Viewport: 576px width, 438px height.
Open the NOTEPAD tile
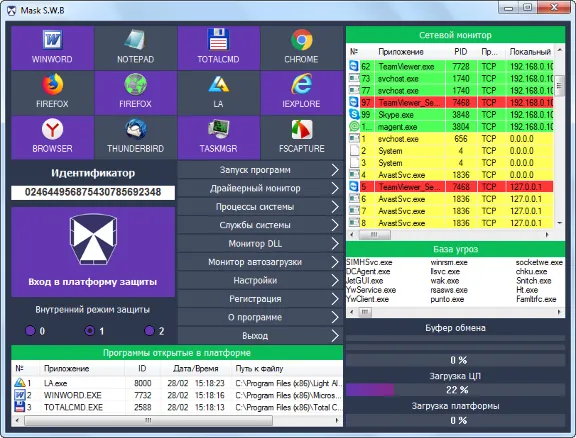136,48
